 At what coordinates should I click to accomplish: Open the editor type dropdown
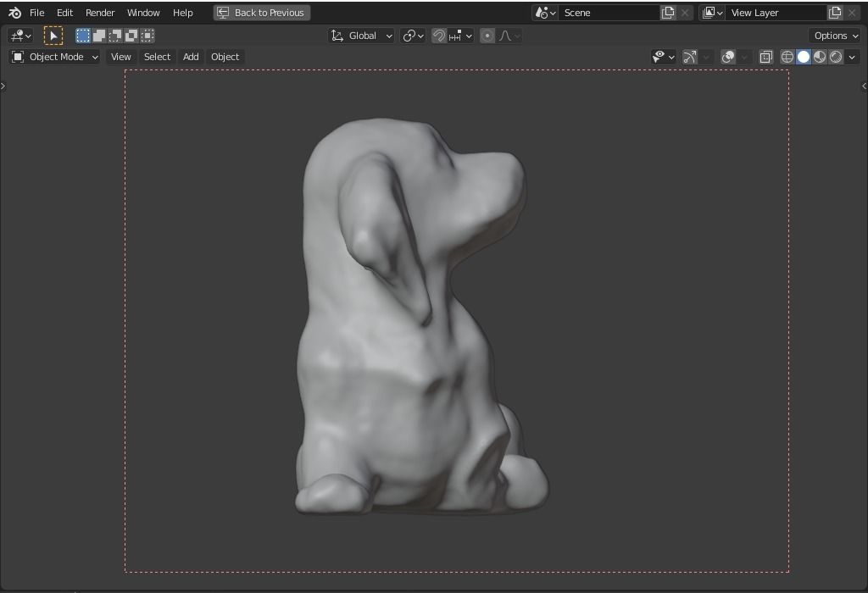[x=21, y=36]
